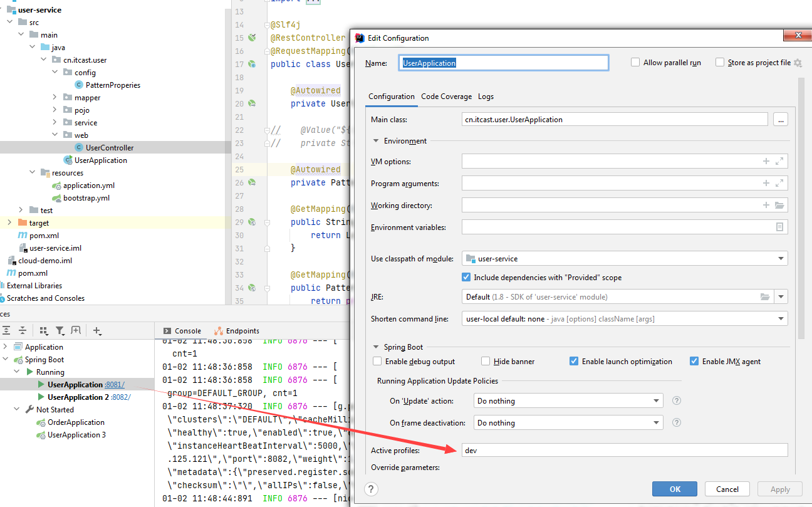Screen dimensions: 812x507
Task: Click help icon beside On frame deactivation
Action: click(677, 422)
